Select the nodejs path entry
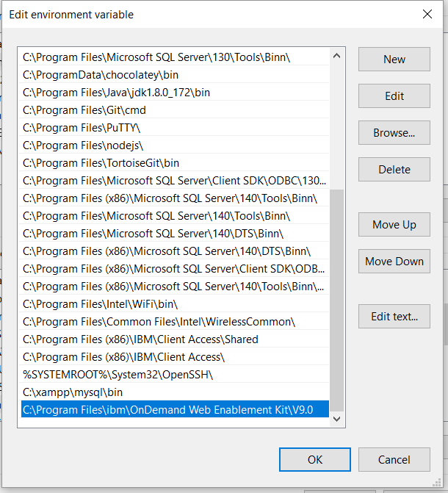Image resolution: width=448 pixels, height=493 pixels. [x=175, y=145]
